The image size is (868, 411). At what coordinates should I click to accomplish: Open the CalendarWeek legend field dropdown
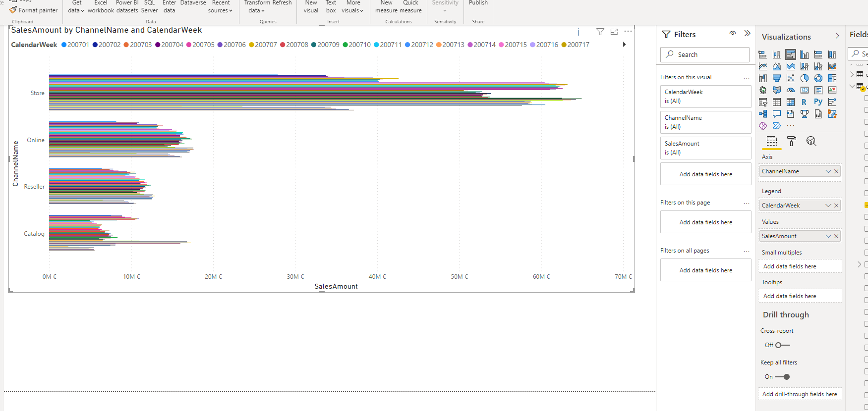point(828,205)
